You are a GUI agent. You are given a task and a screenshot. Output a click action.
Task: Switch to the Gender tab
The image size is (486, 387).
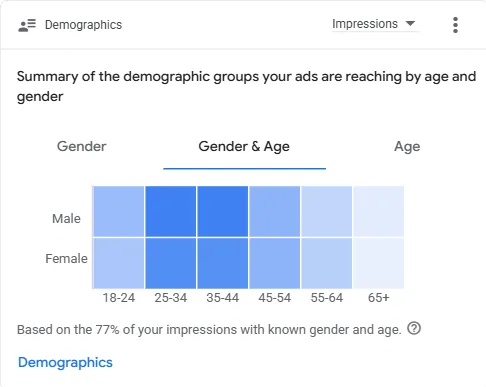[82, 146]
